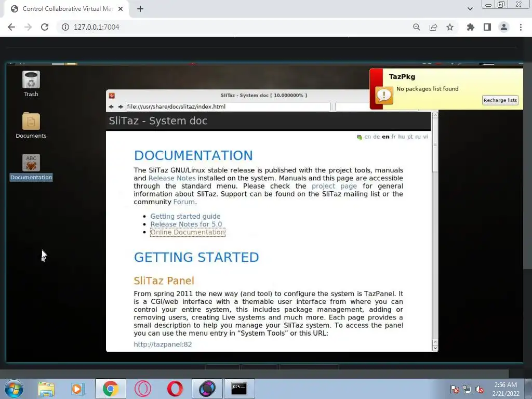
Task: Click the clock showing 2:56 AM
Action: tap(506, 389)
